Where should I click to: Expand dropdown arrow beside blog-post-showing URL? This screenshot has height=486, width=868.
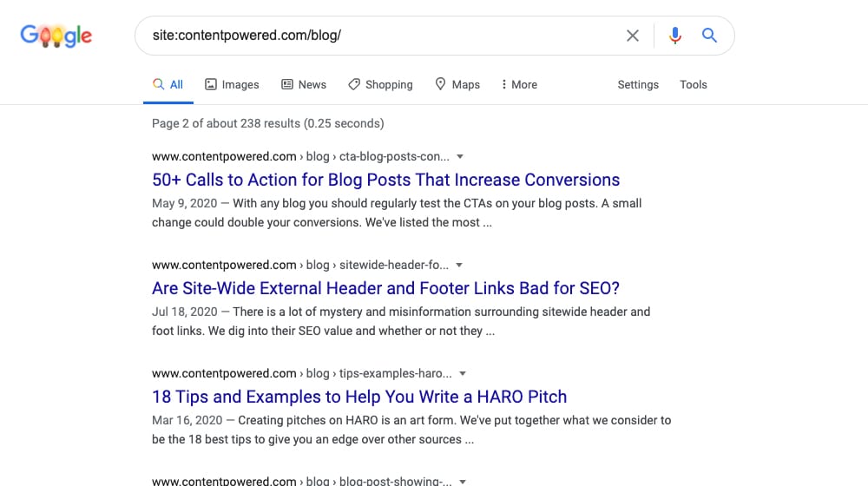tap(463, 480)
